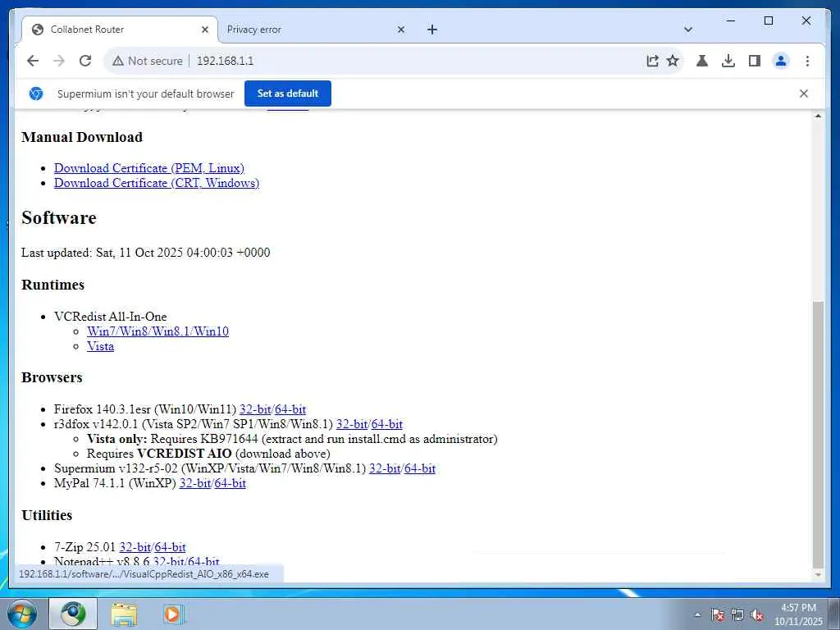This screenshot has height=630, width=840.
Task: Go back to the previous page
Action: tap(33, 61)
